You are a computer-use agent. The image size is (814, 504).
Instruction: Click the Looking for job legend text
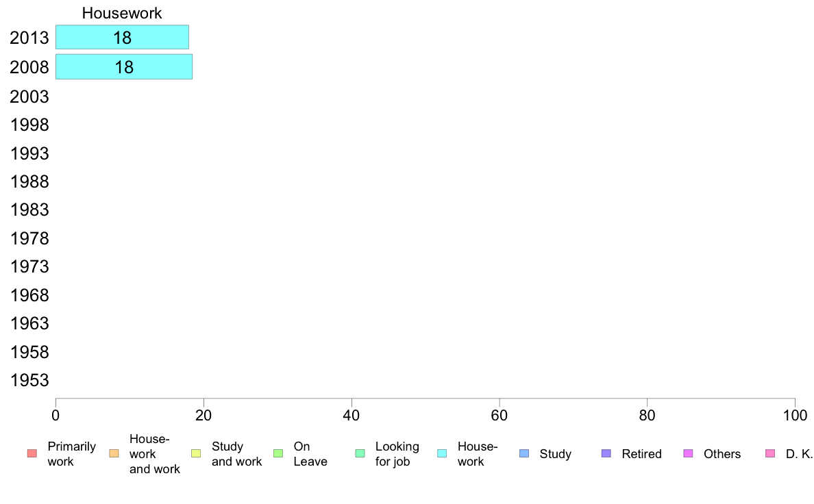coord(397,453)
